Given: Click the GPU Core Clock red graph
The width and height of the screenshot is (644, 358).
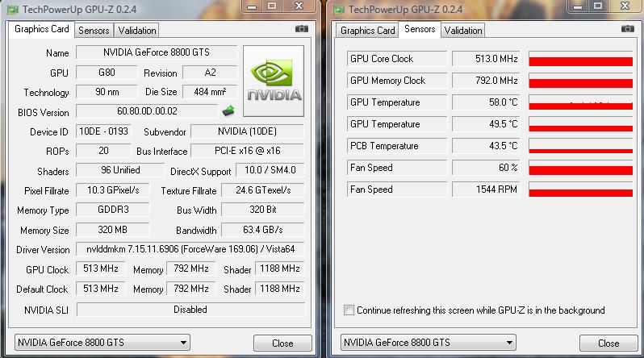Looking at the screenshot, I should tap(581, 59).
